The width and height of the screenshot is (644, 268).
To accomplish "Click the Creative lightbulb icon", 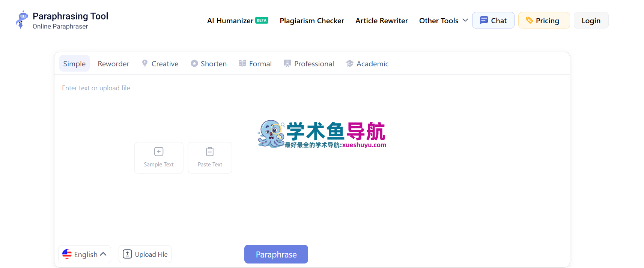I will tap(145, 63).
